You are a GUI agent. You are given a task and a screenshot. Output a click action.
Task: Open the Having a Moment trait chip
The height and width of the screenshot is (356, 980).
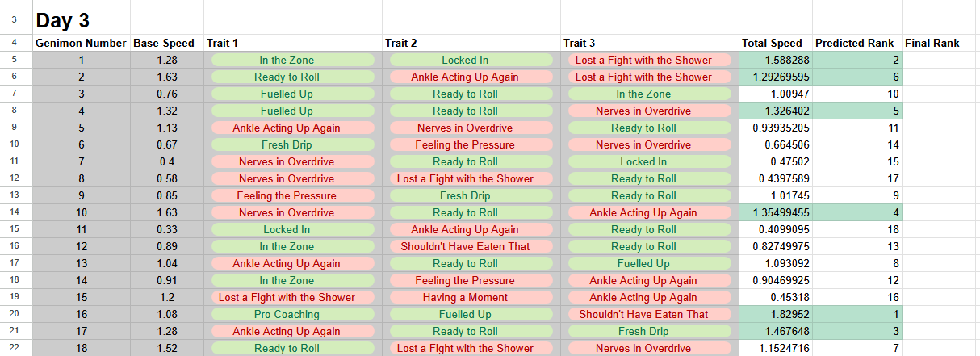(x=465, y=298)
